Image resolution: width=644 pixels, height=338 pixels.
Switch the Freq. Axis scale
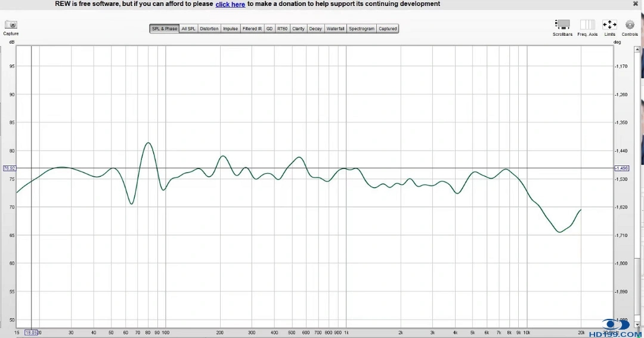(x=587, y=24)
